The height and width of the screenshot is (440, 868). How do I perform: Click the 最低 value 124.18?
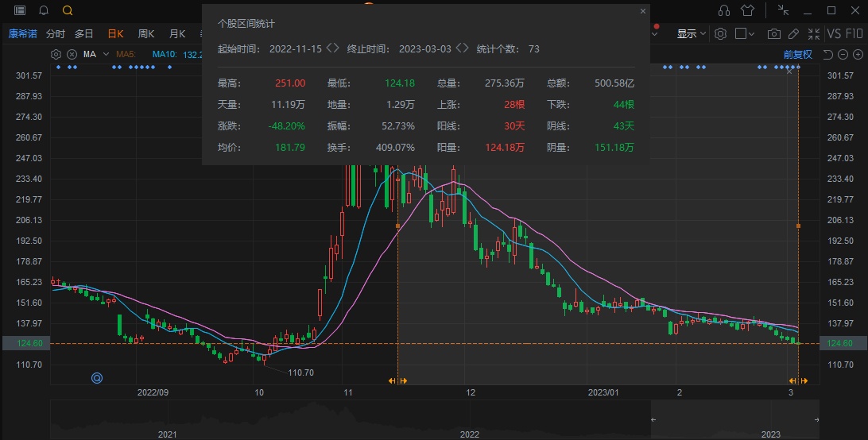coord(400,83)
